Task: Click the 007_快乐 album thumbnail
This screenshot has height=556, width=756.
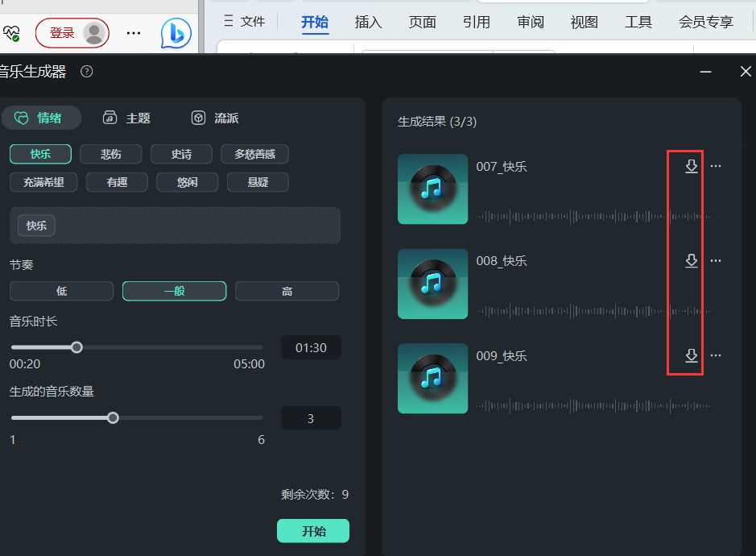Action: point(432,189)
